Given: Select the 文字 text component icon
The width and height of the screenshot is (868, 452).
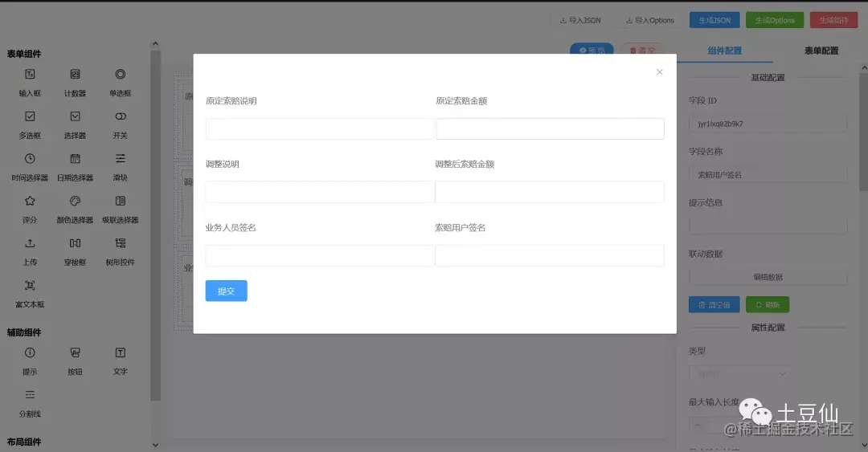Looking at the screenshot, I should (120, 352).
